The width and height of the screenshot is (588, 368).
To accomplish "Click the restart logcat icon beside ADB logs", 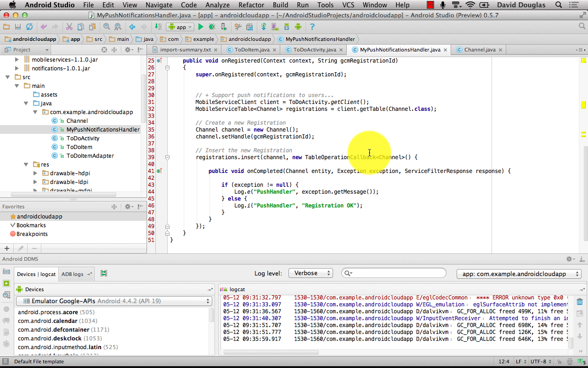I will 104,273.
